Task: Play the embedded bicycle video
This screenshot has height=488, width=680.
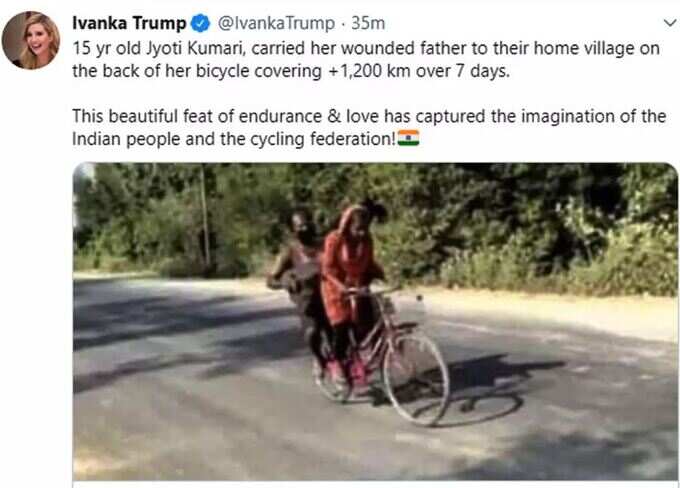Action: click(376, 321)
